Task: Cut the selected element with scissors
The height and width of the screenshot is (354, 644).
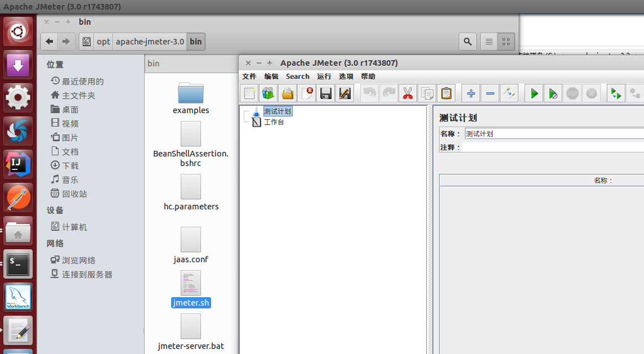Action: (x=408, y=93)
